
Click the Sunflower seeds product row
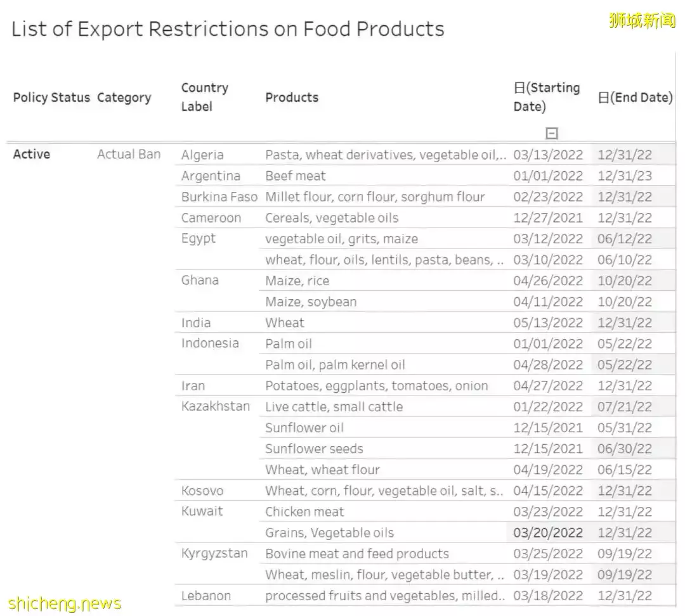314,449
